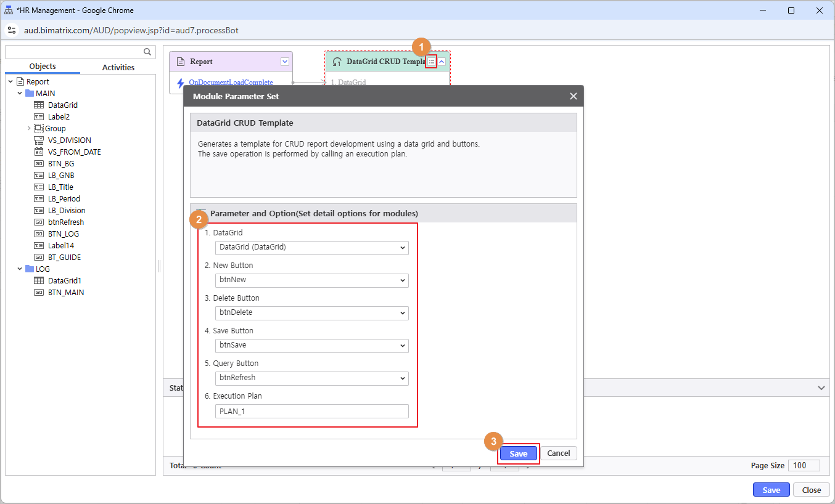
Task: Open the New Button dropdown showing btnNew
Action: coord(311,280)
